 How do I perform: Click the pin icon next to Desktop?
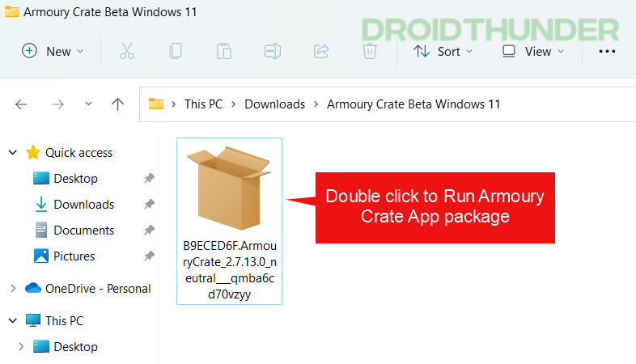tap(149, 178)
